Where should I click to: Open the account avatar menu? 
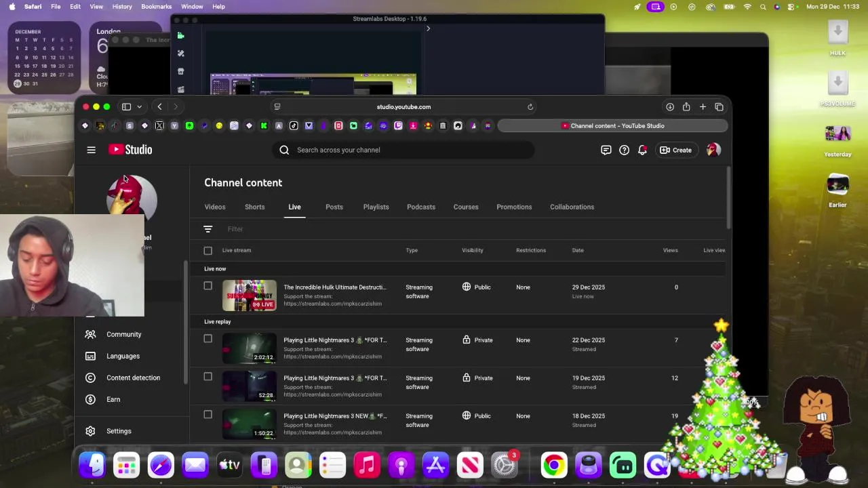click(x=713, y=150)
